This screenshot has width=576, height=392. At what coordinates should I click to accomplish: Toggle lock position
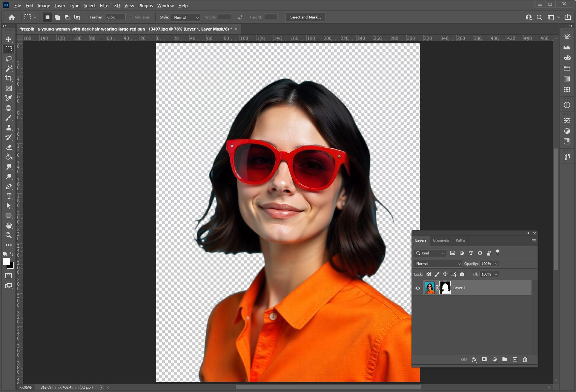point(445,274)
